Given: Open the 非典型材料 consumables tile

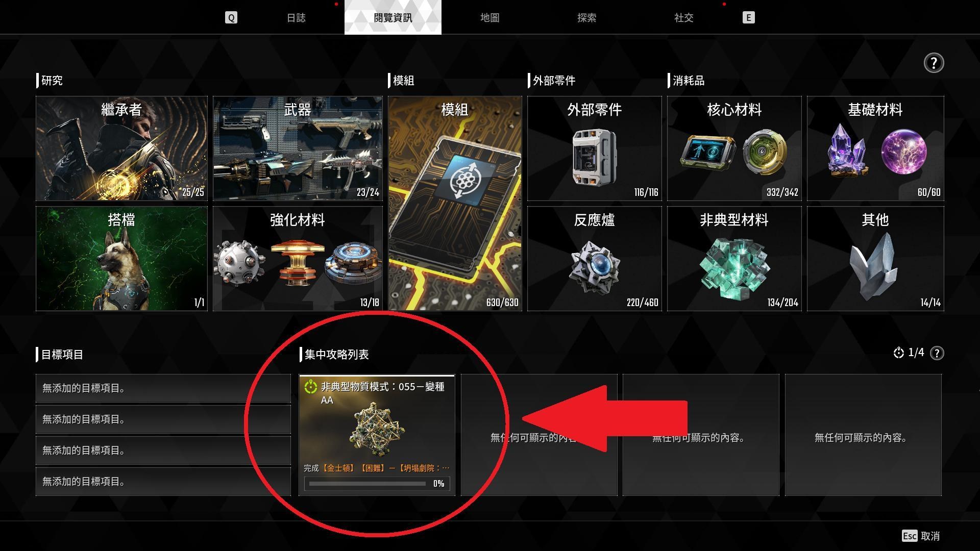Looking at the screenshot, I should [x=734, y=259].
